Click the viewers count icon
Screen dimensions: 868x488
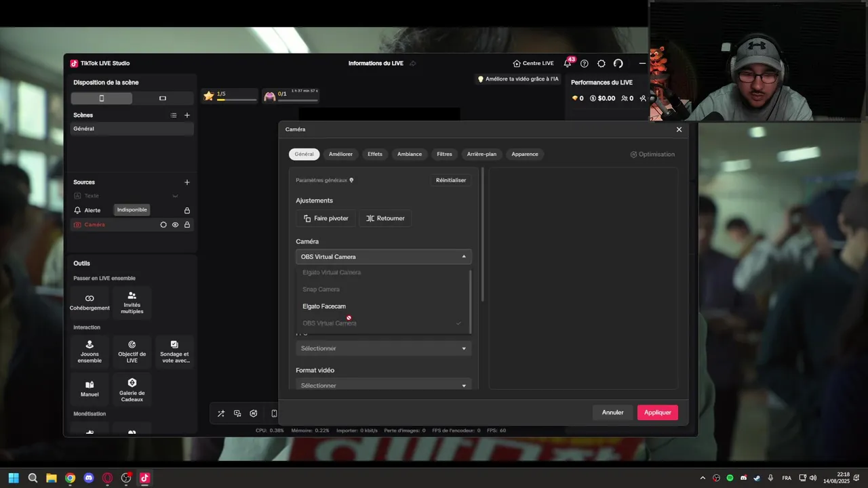click(627, 98)
